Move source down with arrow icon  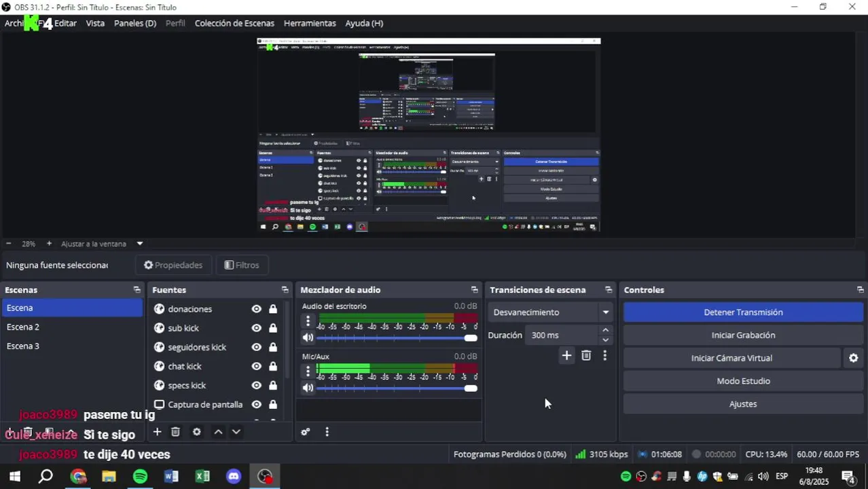[x=236, y=432]
